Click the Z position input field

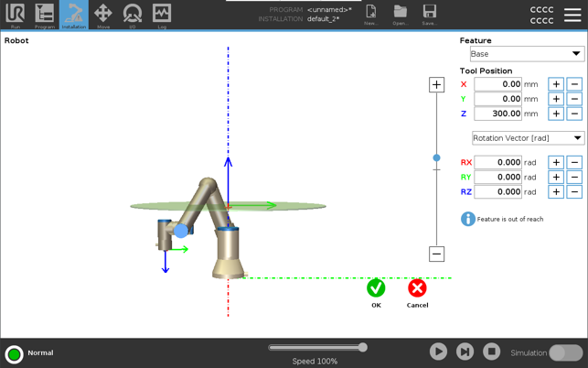[498, 114]
